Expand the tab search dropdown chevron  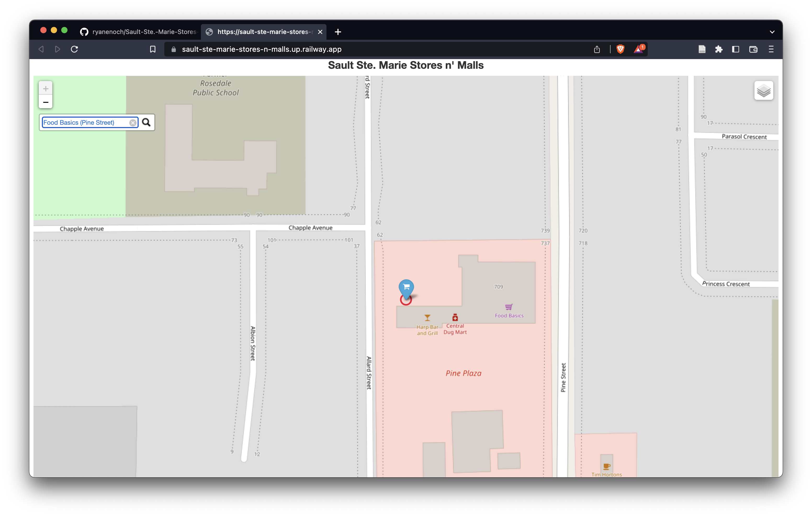772,32
